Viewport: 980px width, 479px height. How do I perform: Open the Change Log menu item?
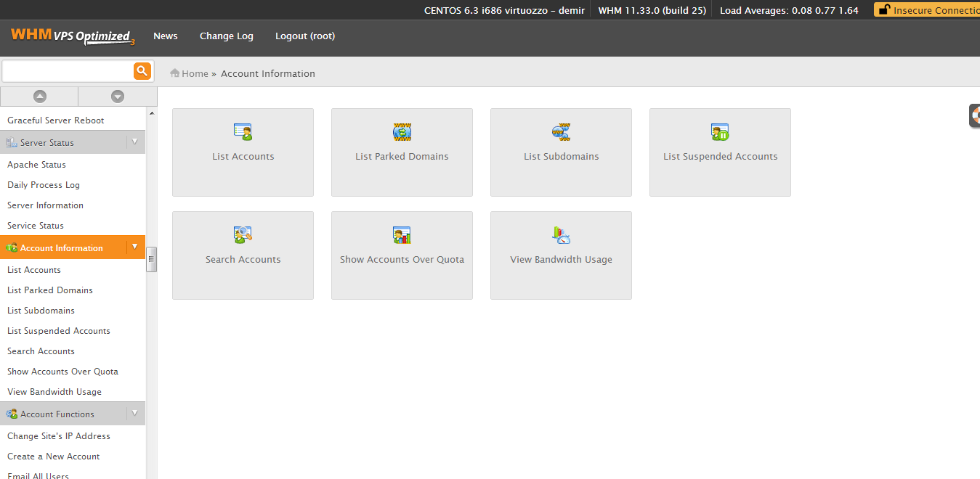pos(227,36)
